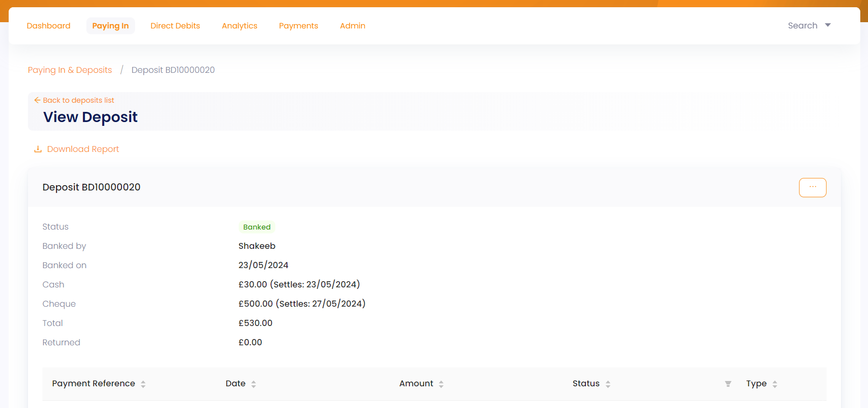This screenshot has height=408, width=868.
Task: Click the Deposit BD10000020 breadcrumb text
Action: 173,70
